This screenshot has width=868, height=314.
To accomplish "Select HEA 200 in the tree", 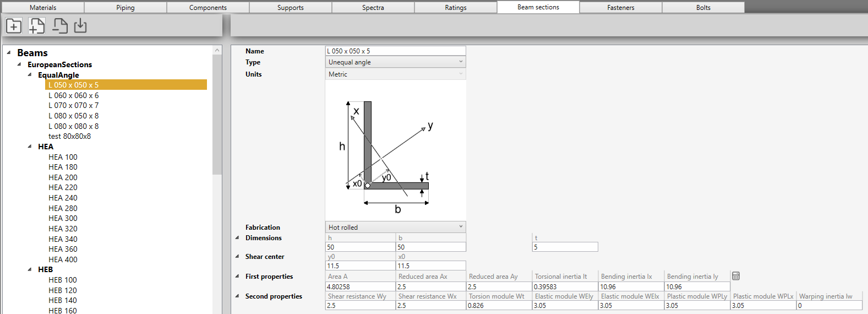I will coord(63,177).
